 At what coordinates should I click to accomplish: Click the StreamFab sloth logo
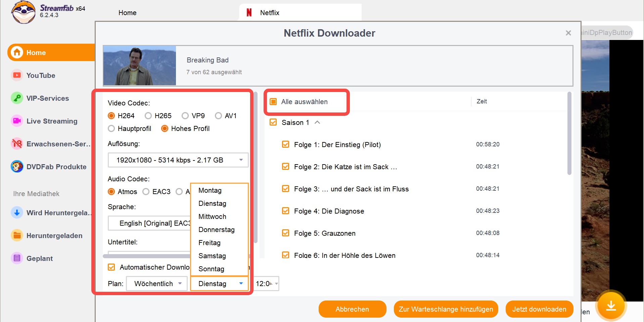23,12
